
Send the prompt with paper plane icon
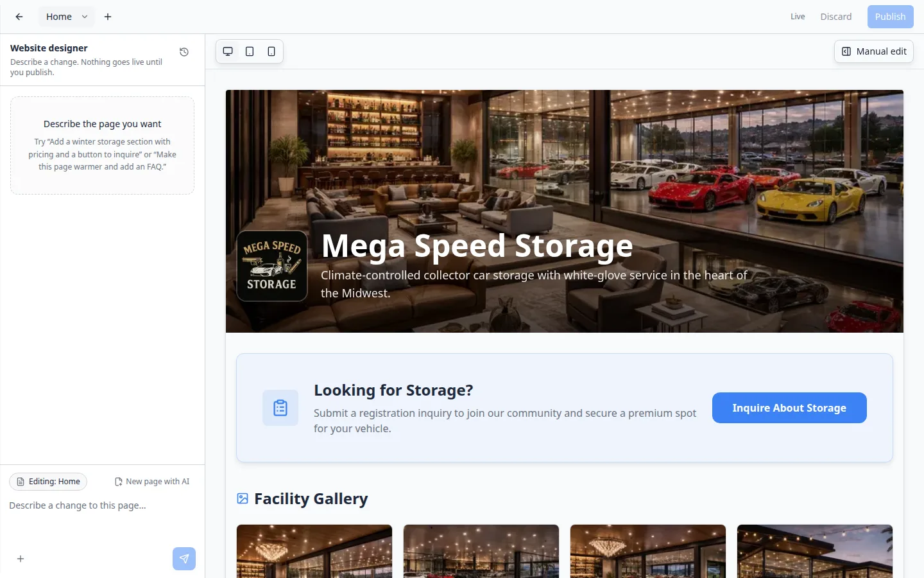184,559
